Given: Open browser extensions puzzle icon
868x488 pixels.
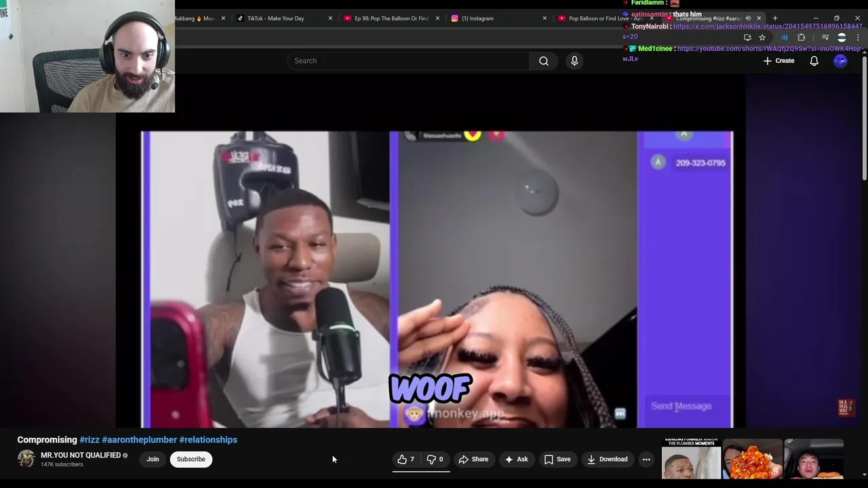Looking at the screenshot, I should click(802, 37).
